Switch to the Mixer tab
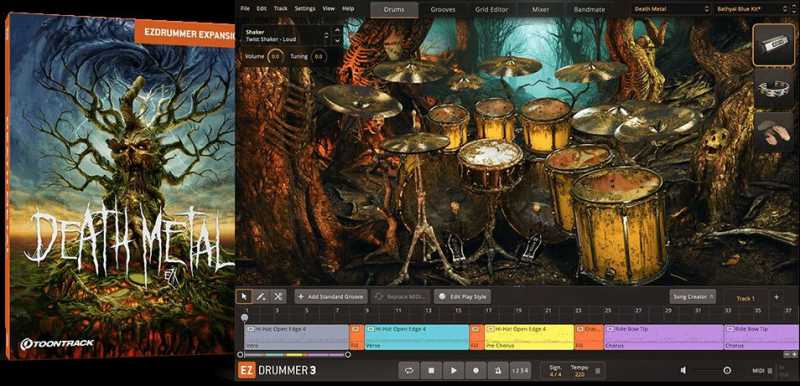Image resolution: width=800 pixels, height=386 pixels. pyautogui.click(x=540, y=9)
